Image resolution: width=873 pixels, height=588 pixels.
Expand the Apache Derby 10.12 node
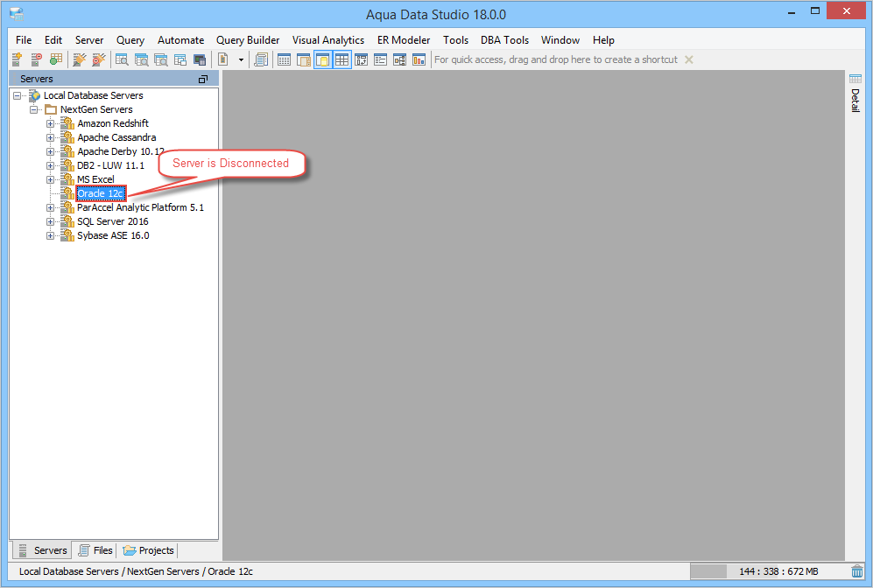[50, 151]
